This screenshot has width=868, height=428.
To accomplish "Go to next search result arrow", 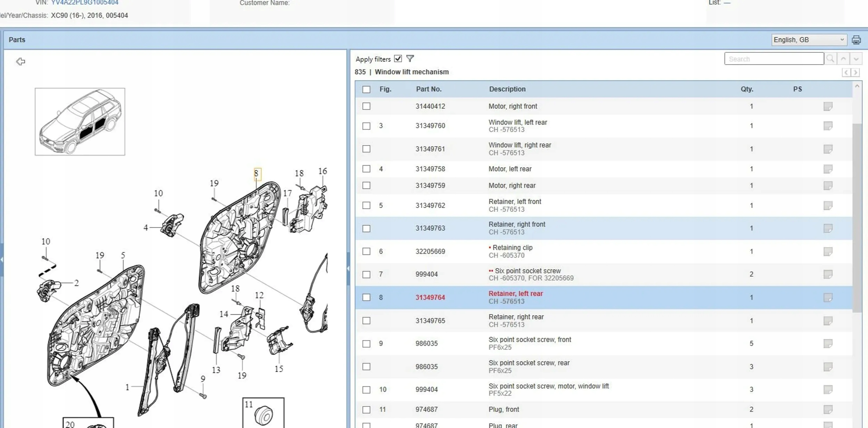I will click(856, 59).
